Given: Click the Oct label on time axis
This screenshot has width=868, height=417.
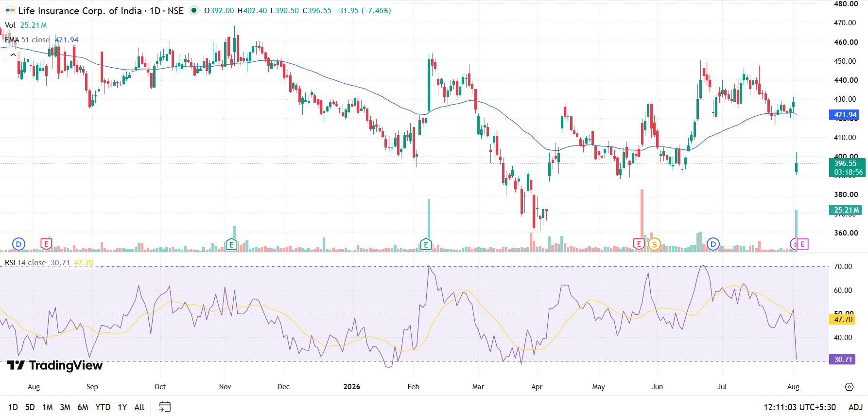Looking at the screenshot, I should 160,386.
